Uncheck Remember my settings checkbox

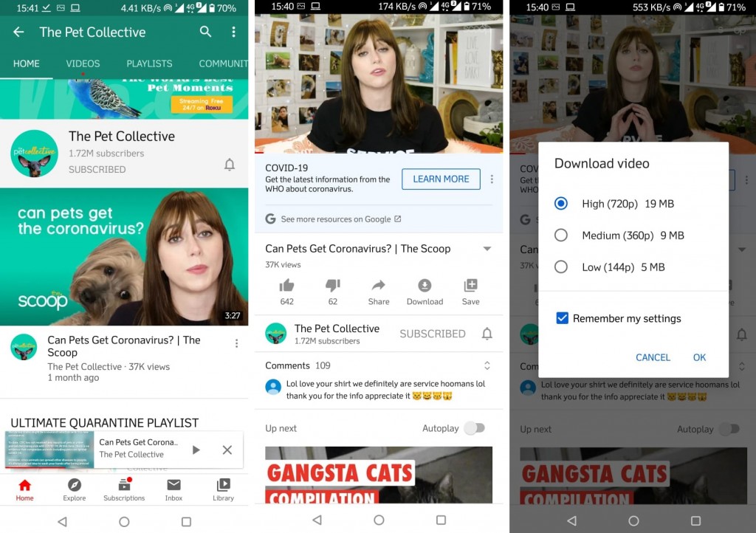point(563,318)
